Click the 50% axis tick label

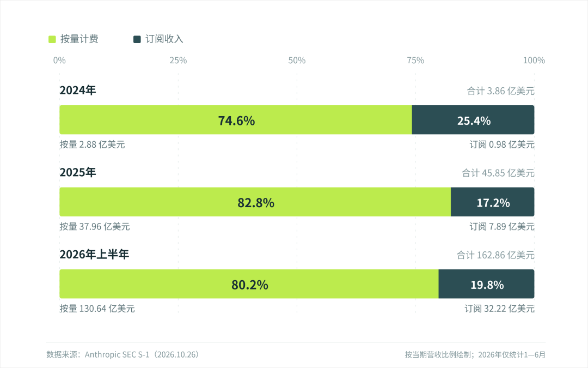297,61
